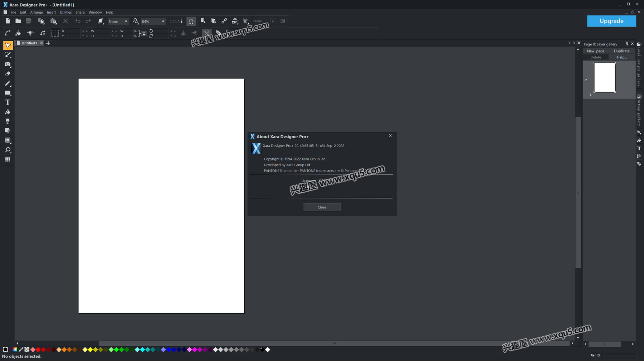Create a new document with toolbar icon

coord(8,21)
